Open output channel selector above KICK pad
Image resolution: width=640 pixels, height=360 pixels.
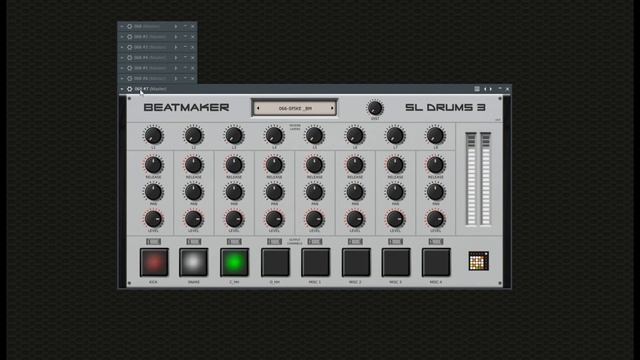click(x=153, y=242)
